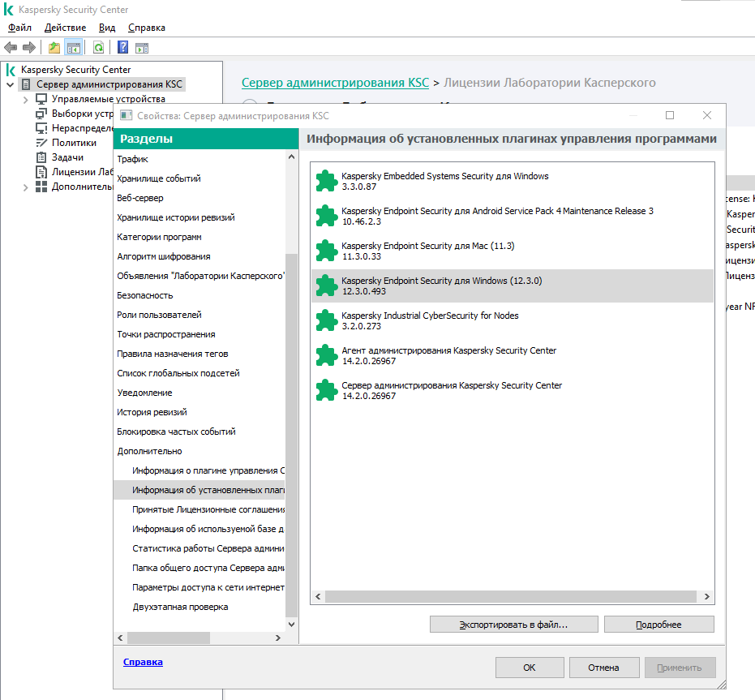This screenshot has width=755, height=700.
Task: Open the Вид menu
Action: point(107,28)
